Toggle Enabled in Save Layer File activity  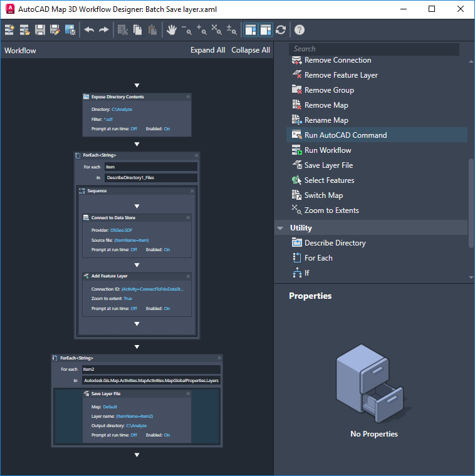point(167,435)
